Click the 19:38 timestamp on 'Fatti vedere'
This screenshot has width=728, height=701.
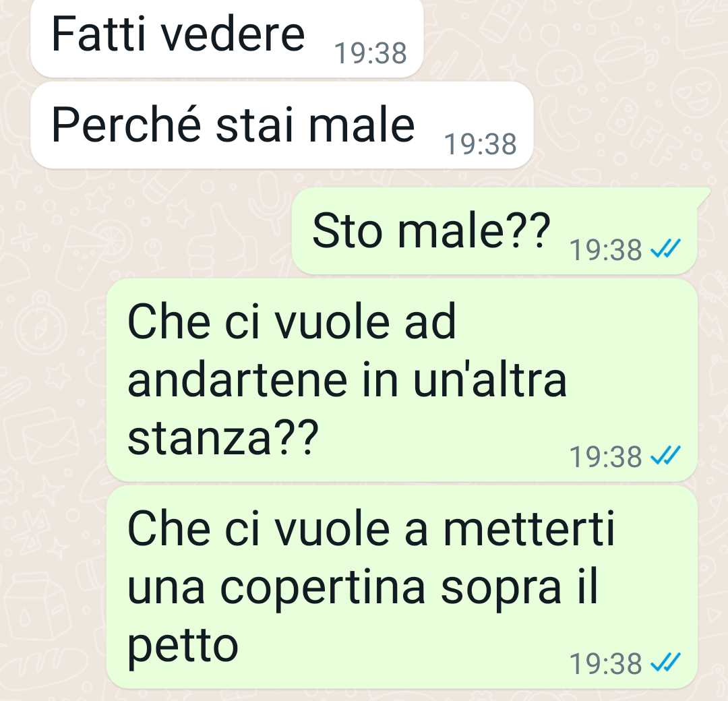click(x=371, y=53)
